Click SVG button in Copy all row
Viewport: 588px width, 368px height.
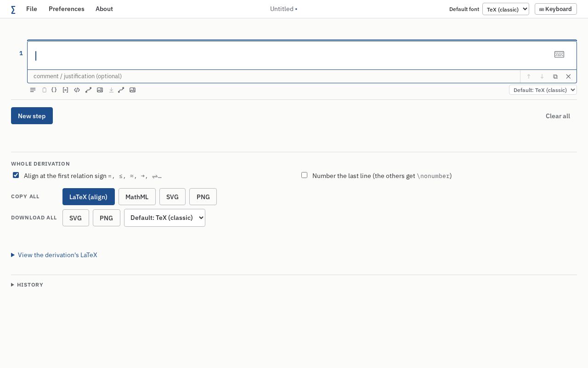click(x=172, y=197)
